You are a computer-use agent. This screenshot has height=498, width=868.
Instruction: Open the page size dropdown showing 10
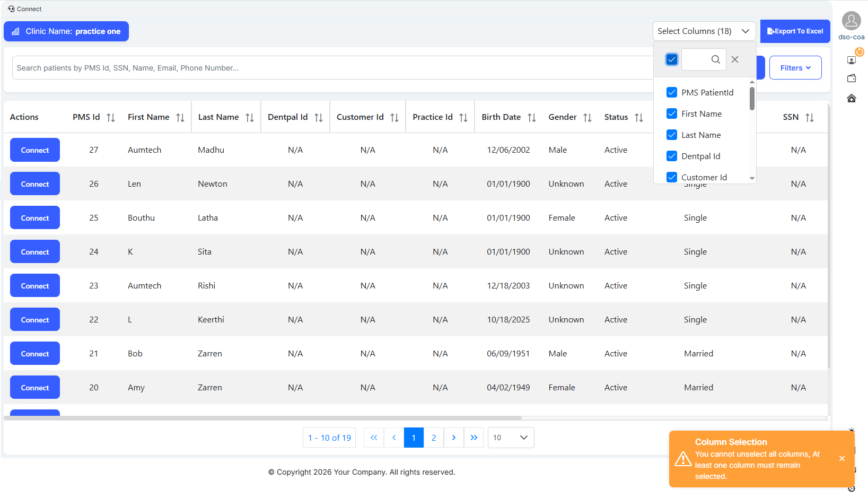510,438
